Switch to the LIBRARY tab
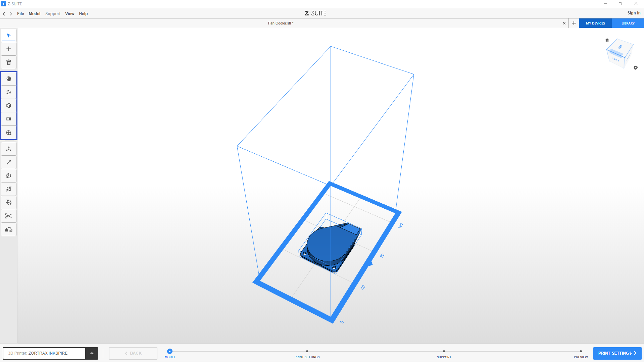Image resolution: width=644 pixels, height=362 pixels. tap(628, 23)
